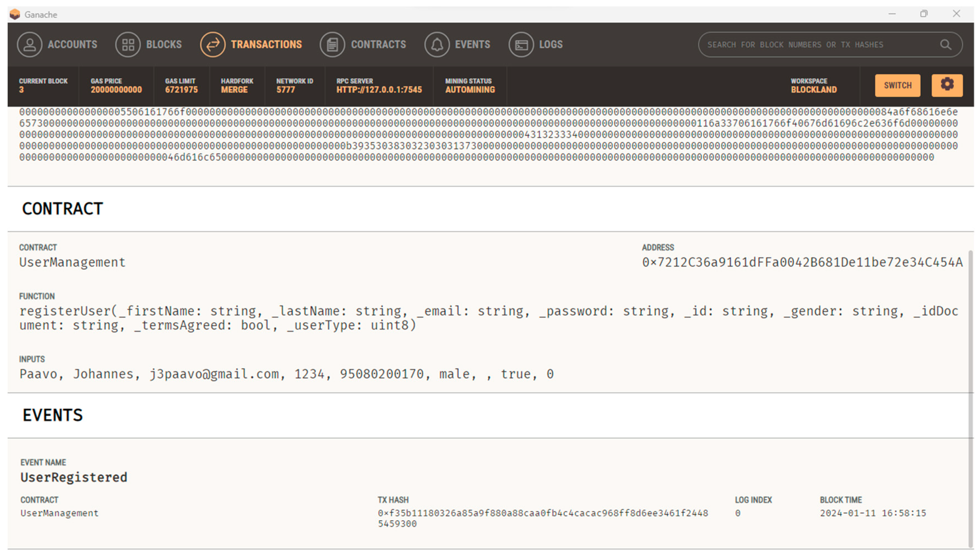The width and height of the screenshot is (980, 558).
Task: Click the Ganache logo in title bar
Action: (15, 14)
